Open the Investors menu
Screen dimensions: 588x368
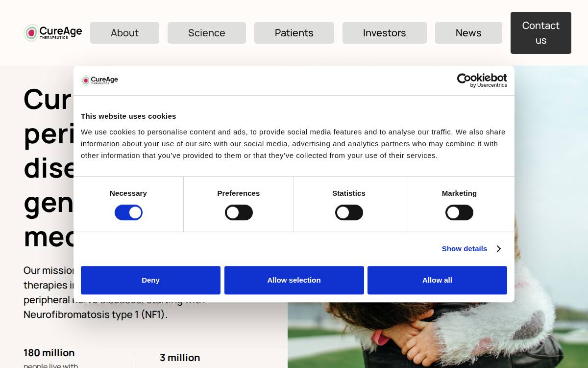pos(385,33)
